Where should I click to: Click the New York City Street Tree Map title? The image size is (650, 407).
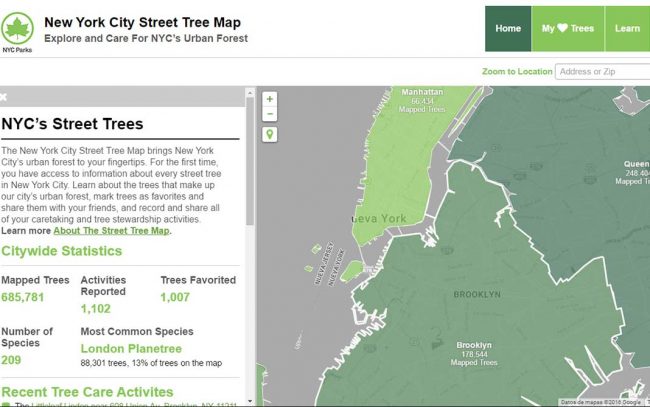(143, 22)
